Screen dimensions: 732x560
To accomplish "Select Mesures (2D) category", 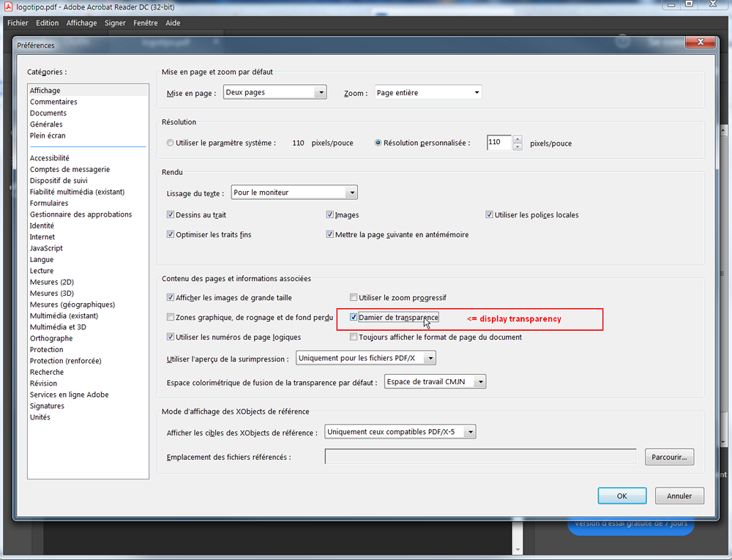I will pos(88,282).
